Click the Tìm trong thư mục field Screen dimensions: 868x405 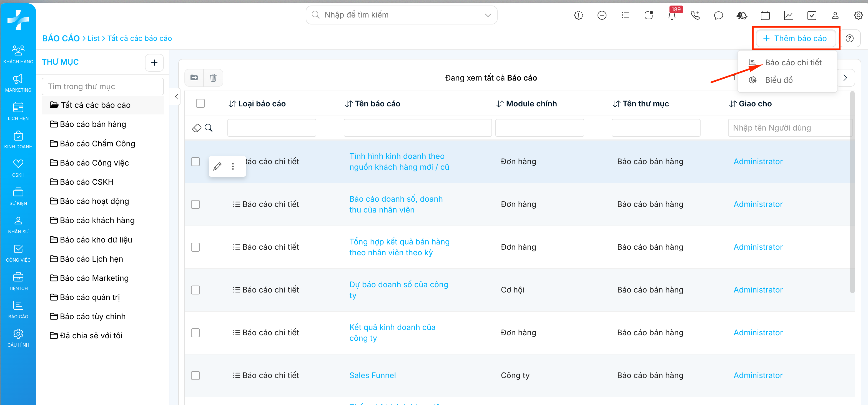coord(102,87)
